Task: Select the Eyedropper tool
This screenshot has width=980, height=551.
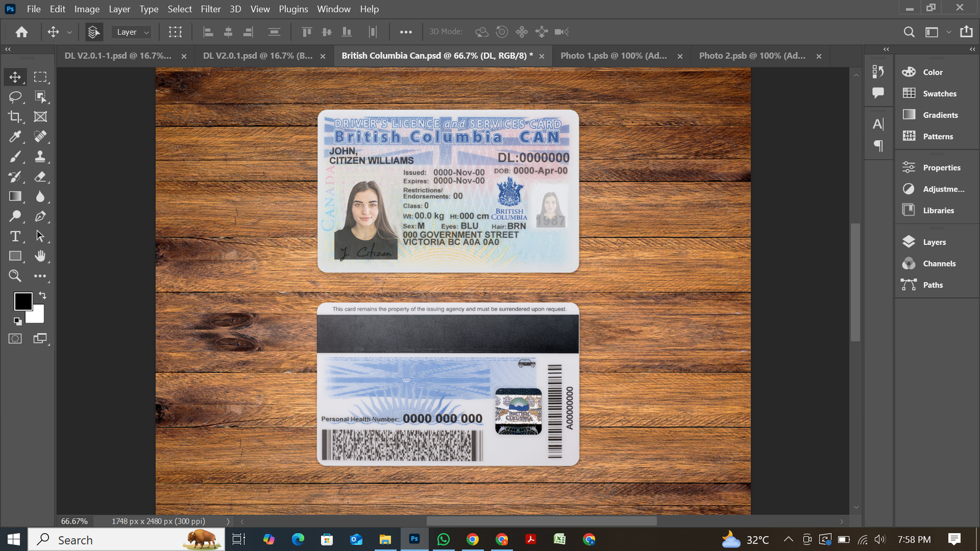Action: pos(15,137)
